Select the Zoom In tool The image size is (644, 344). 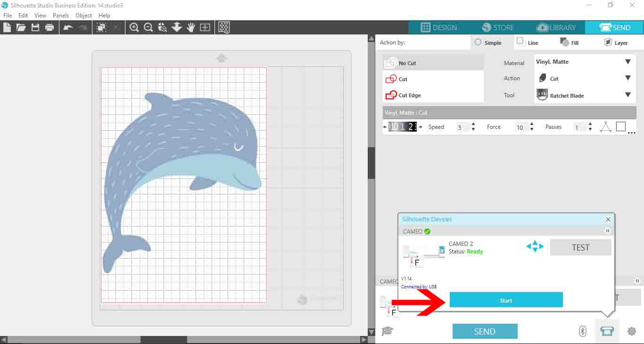tap(134, 27)
